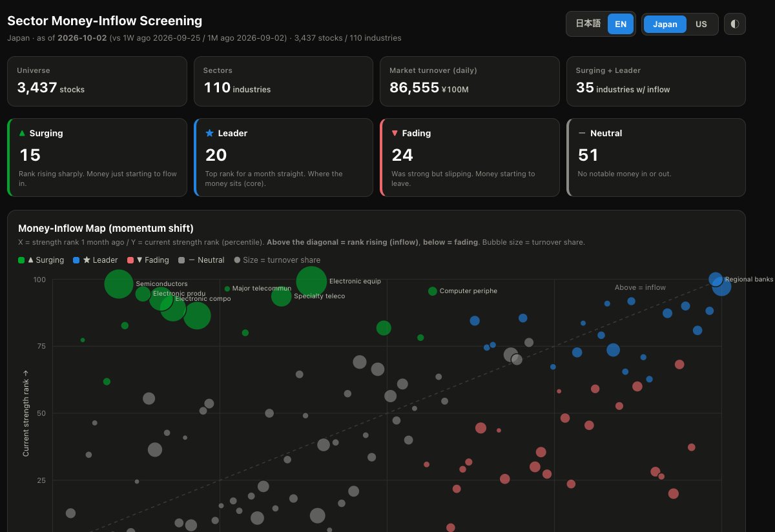The width and height of the screenshot is (775, 532).
Task: Click the 'Current strength rank' axis label
Action: tap(26, 413)
